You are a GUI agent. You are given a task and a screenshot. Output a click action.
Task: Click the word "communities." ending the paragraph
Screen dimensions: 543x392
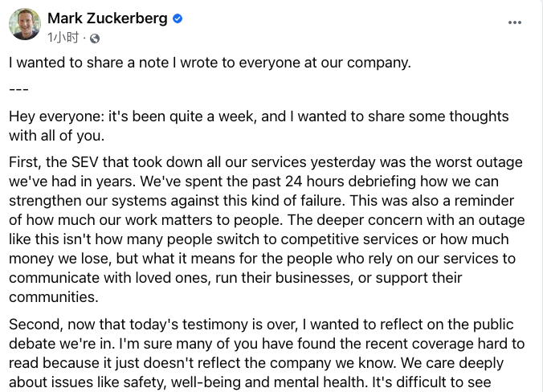point(53,296)
